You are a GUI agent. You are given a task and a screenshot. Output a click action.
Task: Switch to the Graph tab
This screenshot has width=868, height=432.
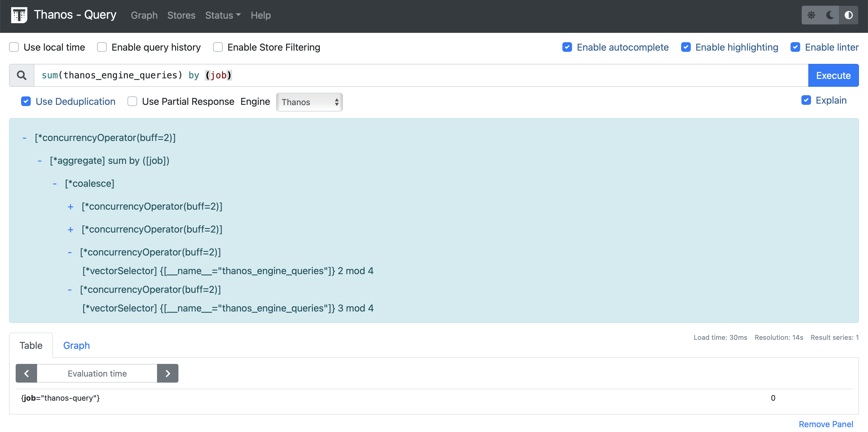(x=77, y=345)
